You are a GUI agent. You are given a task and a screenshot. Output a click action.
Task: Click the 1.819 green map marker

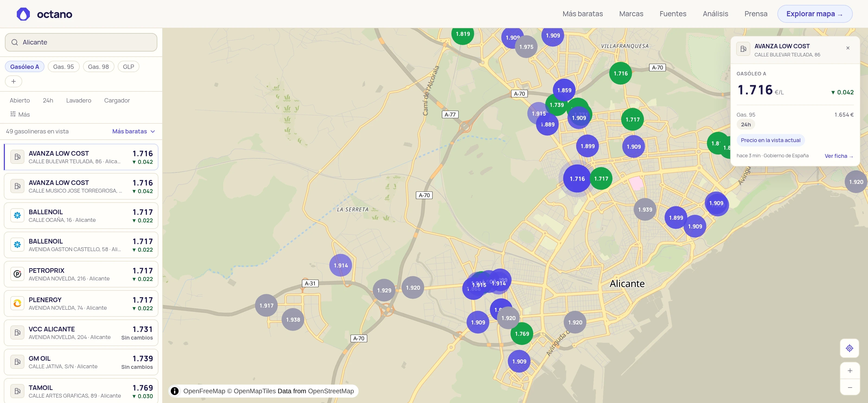463,34
